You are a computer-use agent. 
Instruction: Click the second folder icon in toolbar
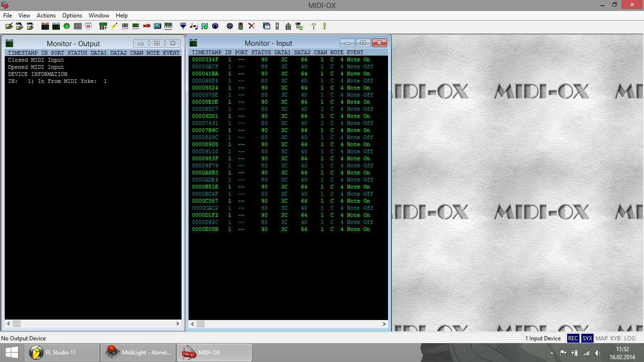pos(20,26)
